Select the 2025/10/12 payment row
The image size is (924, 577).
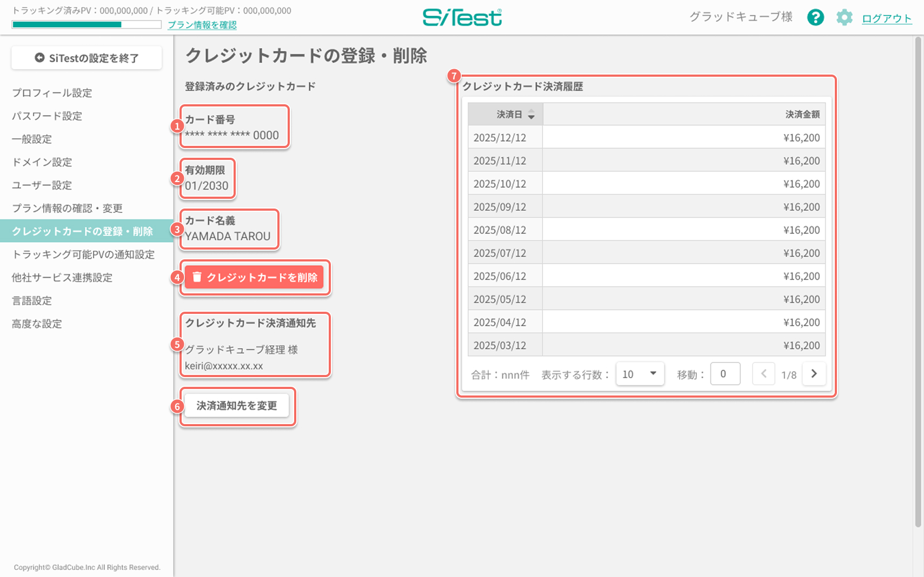tap(647, 184)
